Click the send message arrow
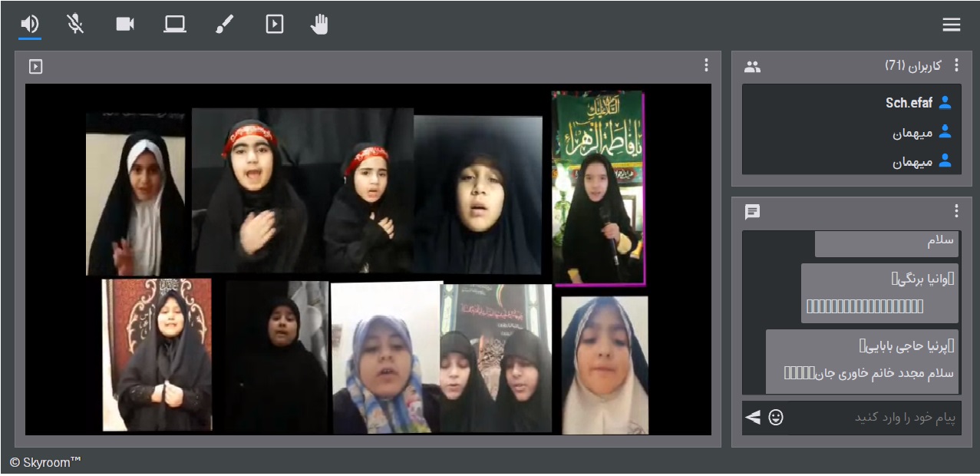This screenshot has height=476, width=980. pos(753,417)
